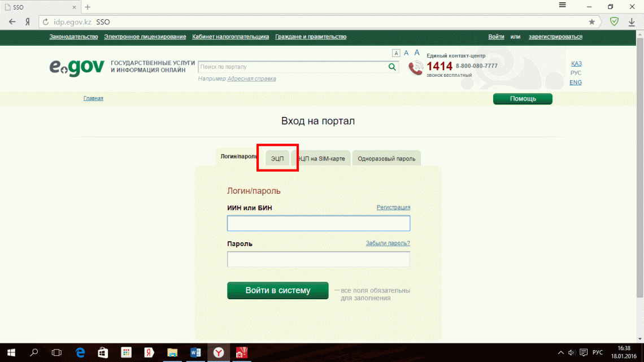Open the Кабинет налогоплательщика link
The width and height of the screenshot is (644, 362).
coord(230,36)
